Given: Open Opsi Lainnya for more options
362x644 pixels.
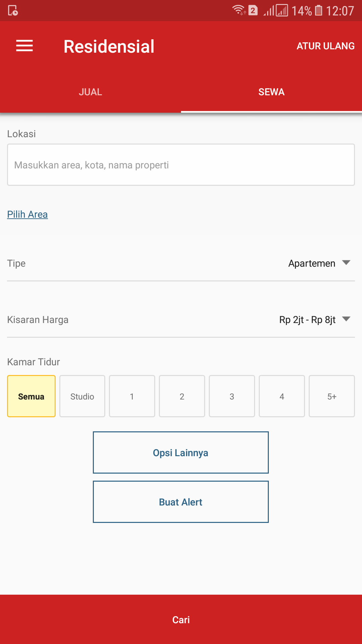Looking at the screenshot, I should click(181, 452).
